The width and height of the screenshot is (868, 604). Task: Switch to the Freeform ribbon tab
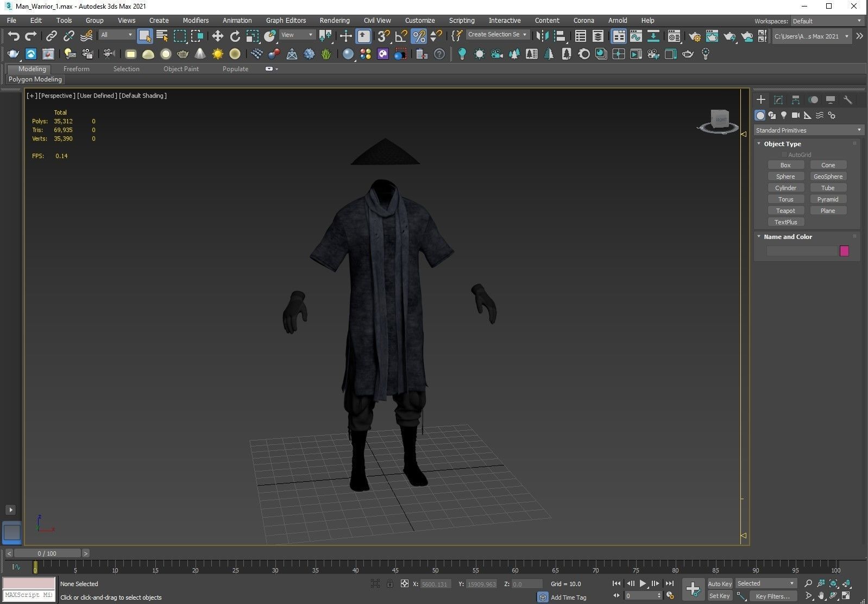(x=76, y=69)
